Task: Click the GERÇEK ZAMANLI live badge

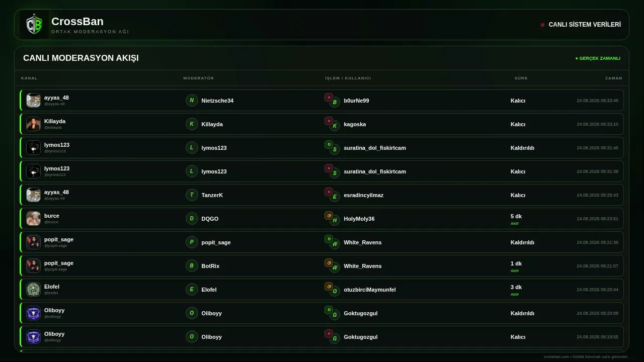Action: coord(598,58)
